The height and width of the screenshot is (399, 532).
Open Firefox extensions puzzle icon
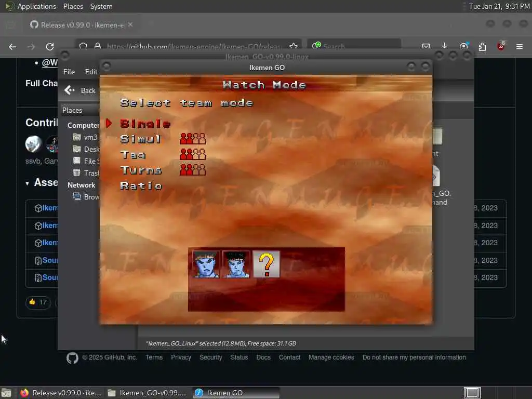482,46
